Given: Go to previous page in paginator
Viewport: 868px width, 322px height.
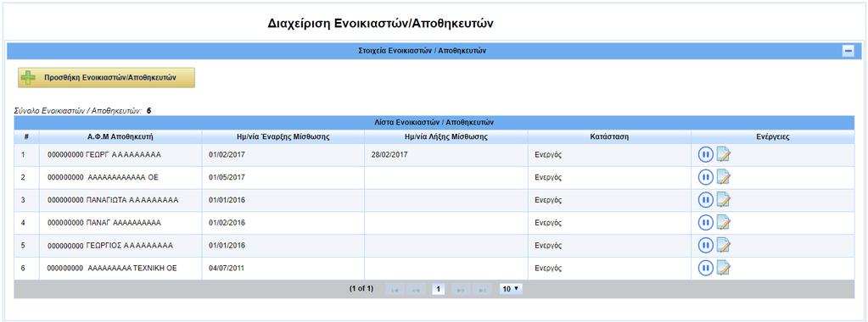Looking at the screenshot, I should tap(416, 289).
